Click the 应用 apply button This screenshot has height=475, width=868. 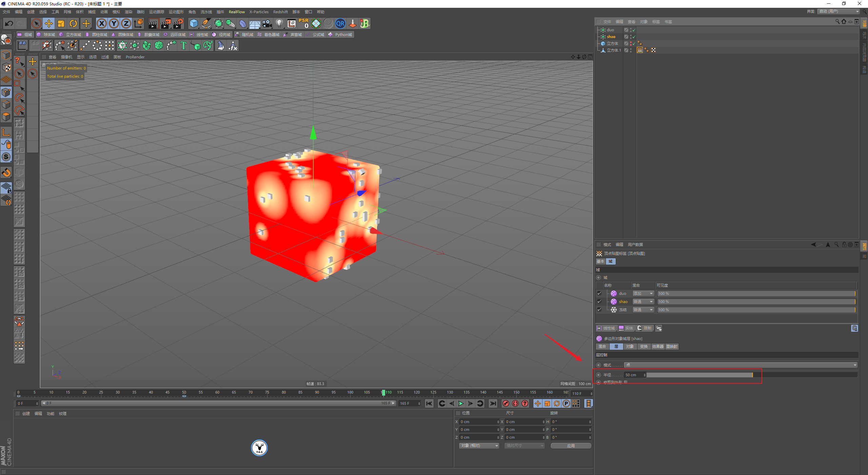pos(571,446)
